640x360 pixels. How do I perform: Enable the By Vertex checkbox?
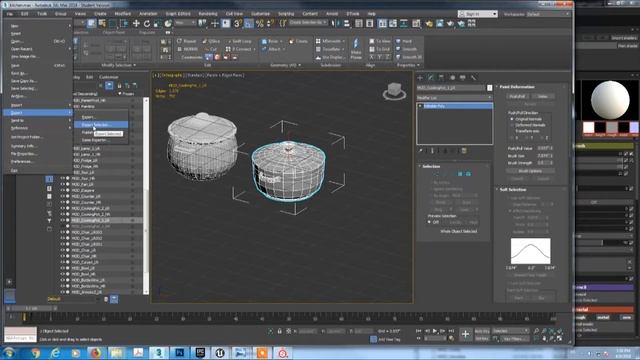[431, 182]
